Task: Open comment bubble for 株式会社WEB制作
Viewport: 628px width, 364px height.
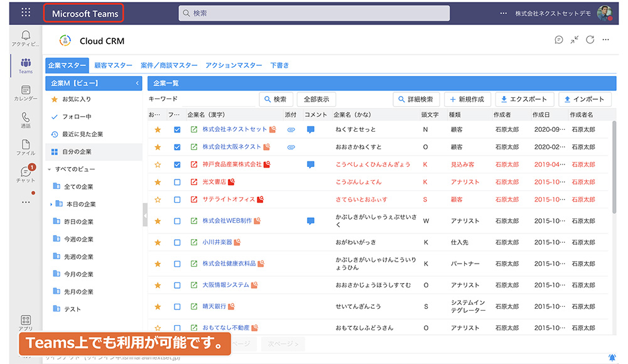Action: [x=310, y=221]
